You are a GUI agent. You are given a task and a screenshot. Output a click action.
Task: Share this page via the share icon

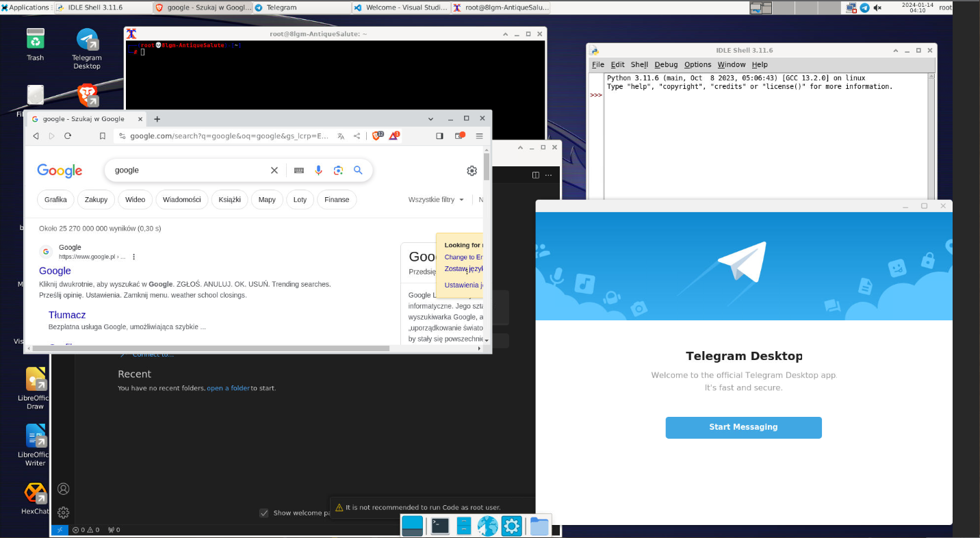357,136
